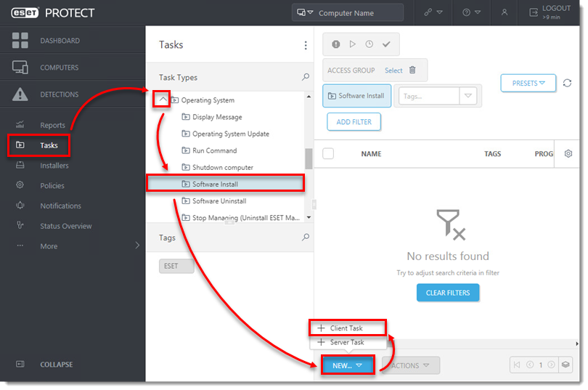The height and width of the screenshot is (390, 588).
Task: Click Select for Access Group
Action: tap(393, 70)
